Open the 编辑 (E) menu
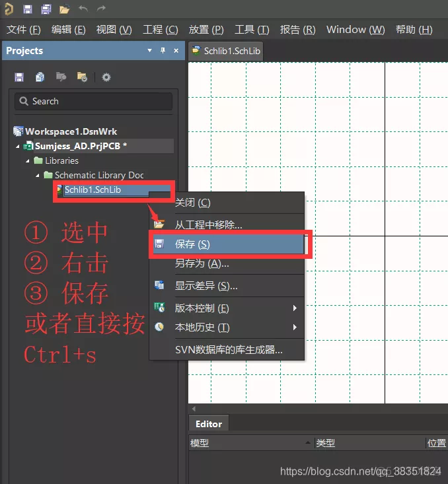The image size is (448, 484). [69, 30]
